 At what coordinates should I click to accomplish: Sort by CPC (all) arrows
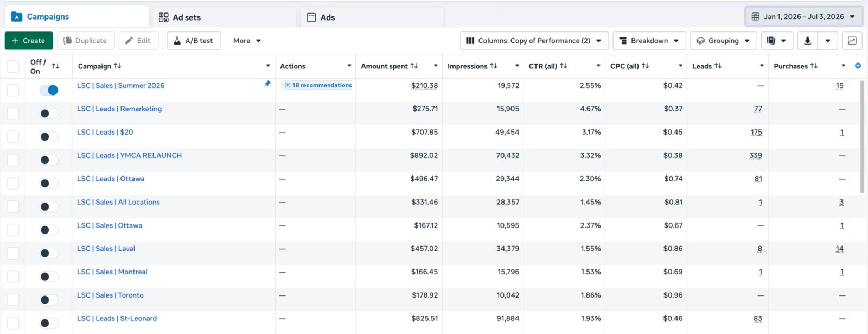pyautogui.click(x=645, y=66)
